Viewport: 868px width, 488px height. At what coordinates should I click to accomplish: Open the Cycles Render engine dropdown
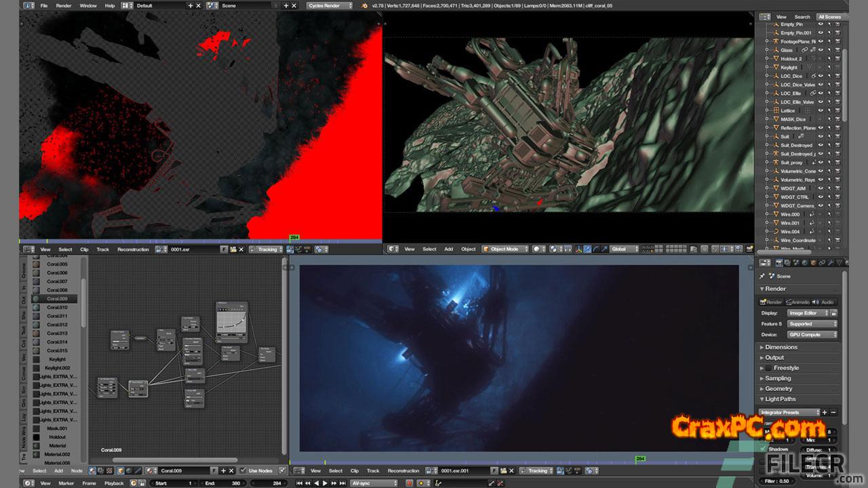pyautogui.click(x=329, y=5)
